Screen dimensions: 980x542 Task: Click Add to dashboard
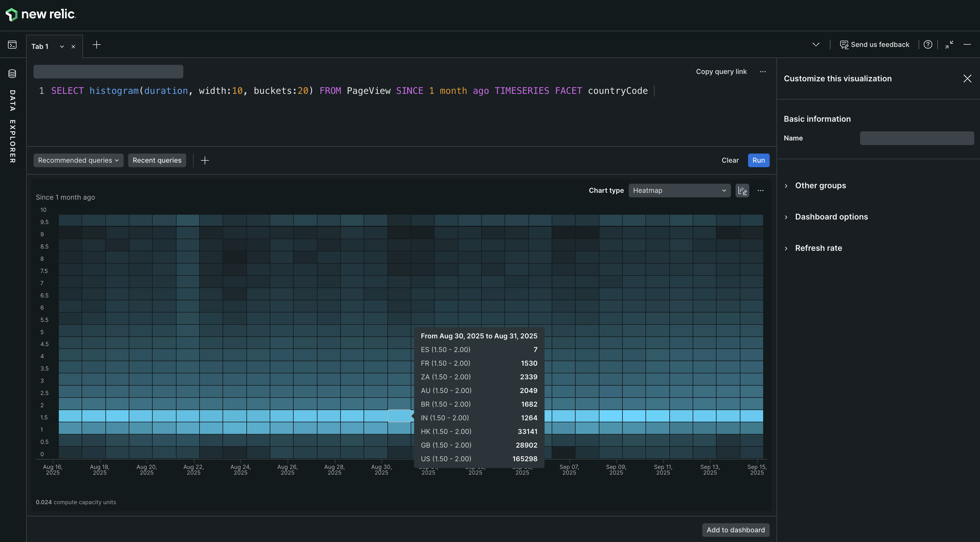click(735, 529)
